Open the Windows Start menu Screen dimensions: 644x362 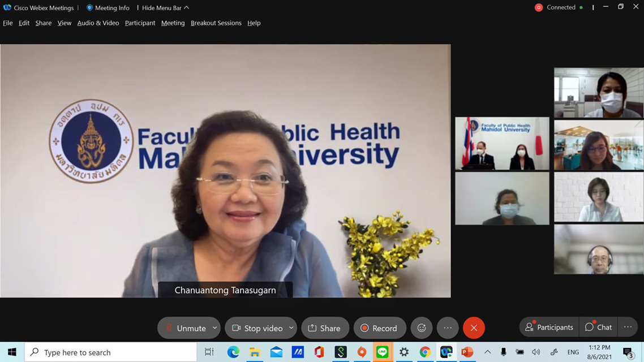12,352
